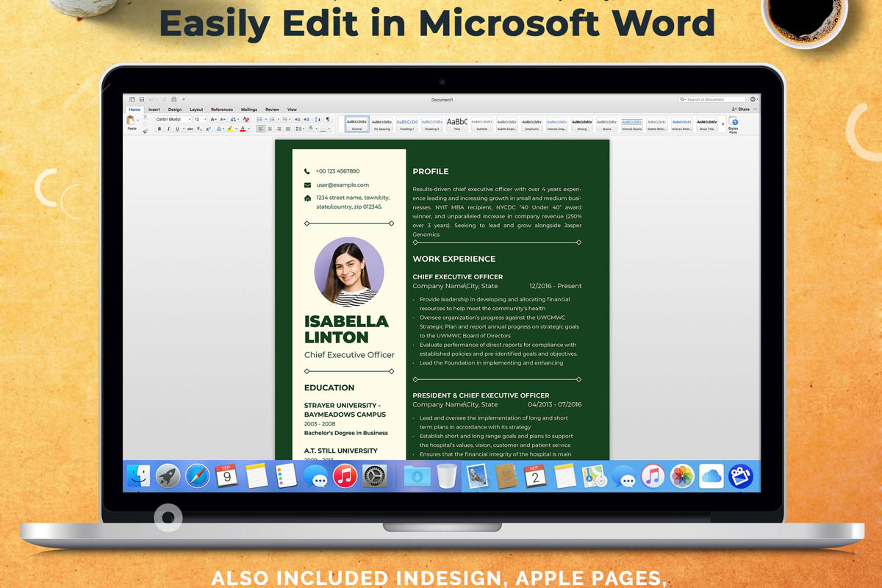
Task: Open the font color dropdown arrow
Action: pyautogui.click(x=248, y=129)
